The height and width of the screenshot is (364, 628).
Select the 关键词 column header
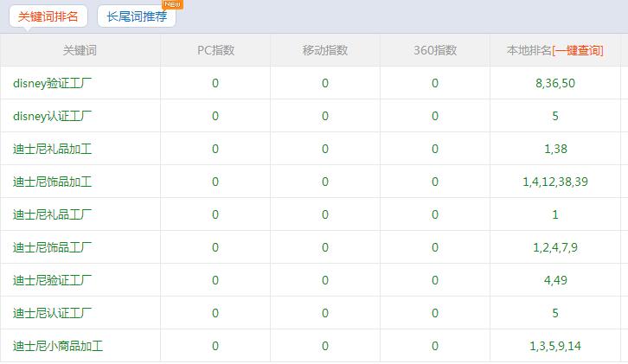[80, 50]
